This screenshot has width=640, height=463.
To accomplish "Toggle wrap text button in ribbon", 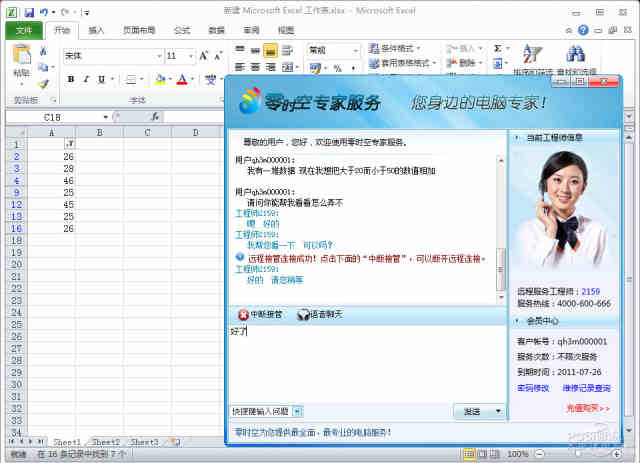I will point(288,50).
